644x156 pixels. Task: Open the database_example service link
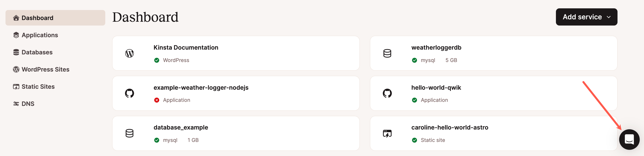click(181, 128)
